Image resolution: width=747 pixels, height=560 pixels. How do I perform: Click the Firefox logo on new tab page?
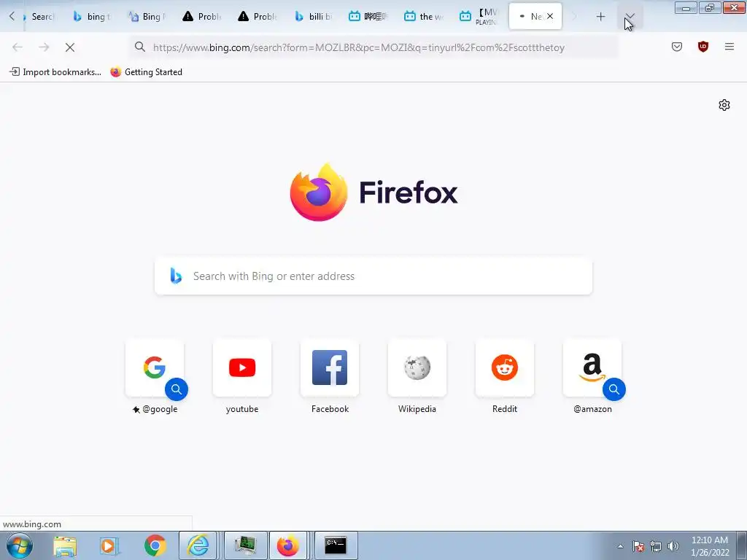tap(319, 192)
